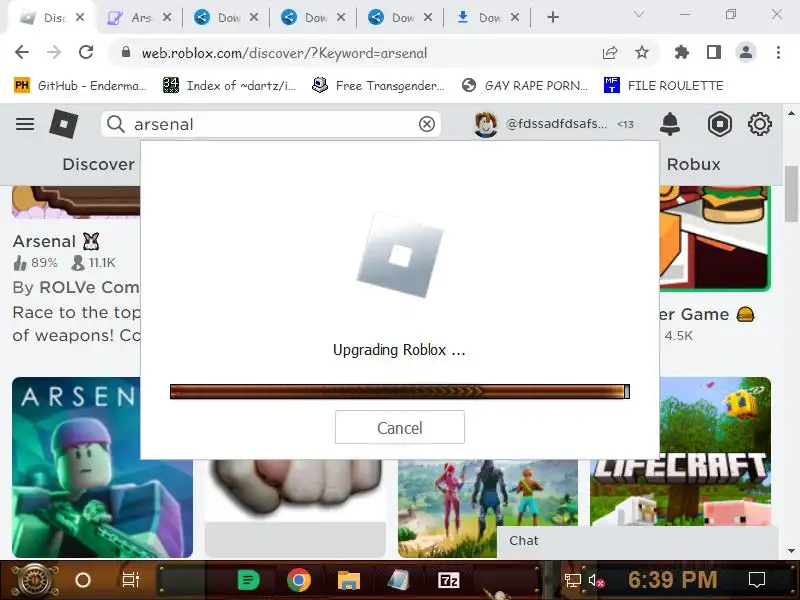Open FILE ROULETTE bookmark

click(663, 85)
